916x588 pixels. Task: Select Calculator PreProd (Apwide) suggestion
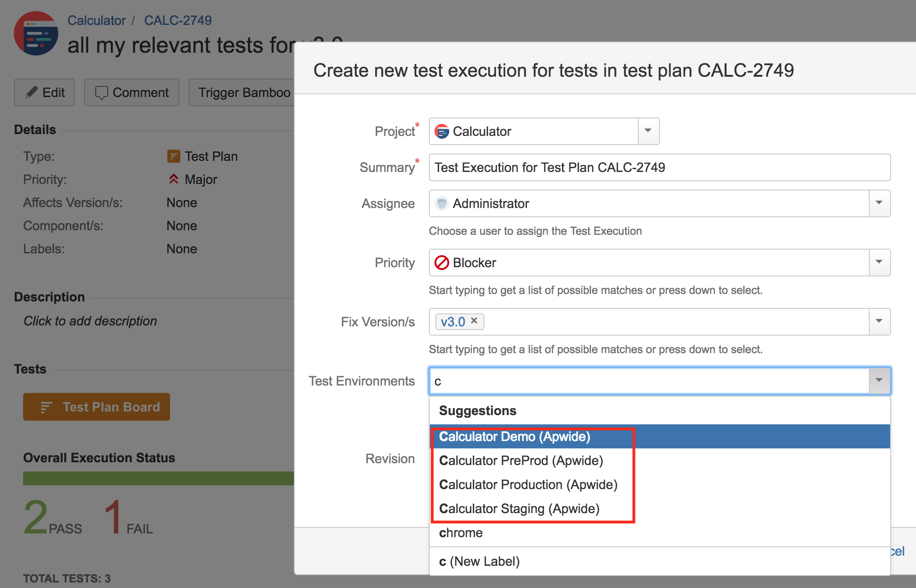660,460
